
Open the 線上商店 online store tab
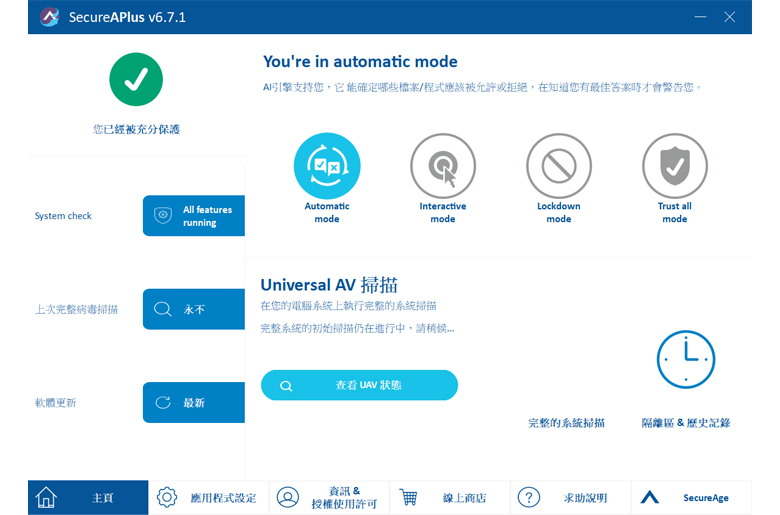[450, 498]
